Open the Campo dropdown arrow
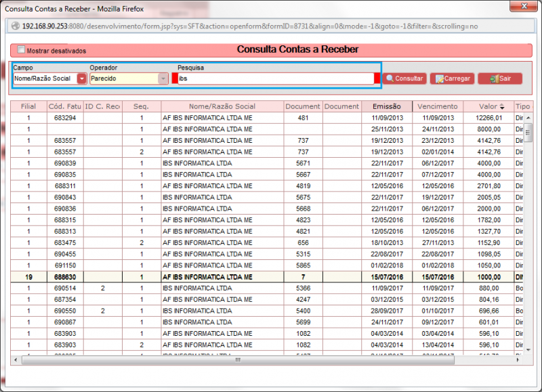542x392 pixels. coord(81,79)
